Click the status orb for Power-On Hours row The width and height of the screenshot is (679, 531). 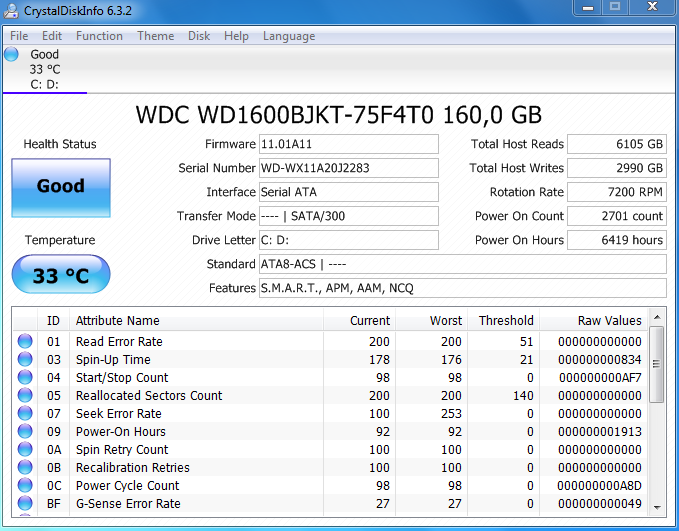tap(25, 431)
